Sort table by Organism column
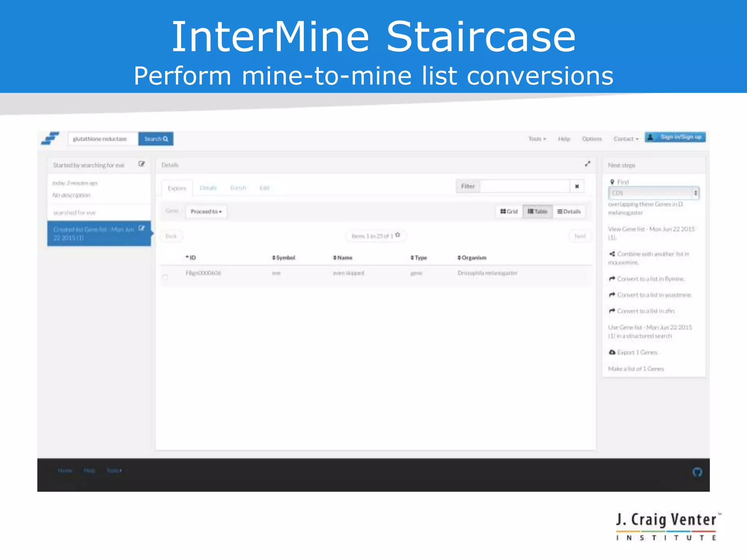Image resolution: width=747 pixels, height=560 pixels. click(x=472, y=258)
